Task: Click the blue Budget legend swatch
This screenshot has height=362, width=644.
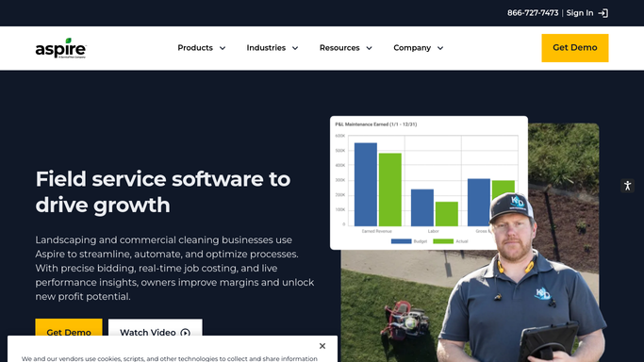Action: [x=402, y=241]
